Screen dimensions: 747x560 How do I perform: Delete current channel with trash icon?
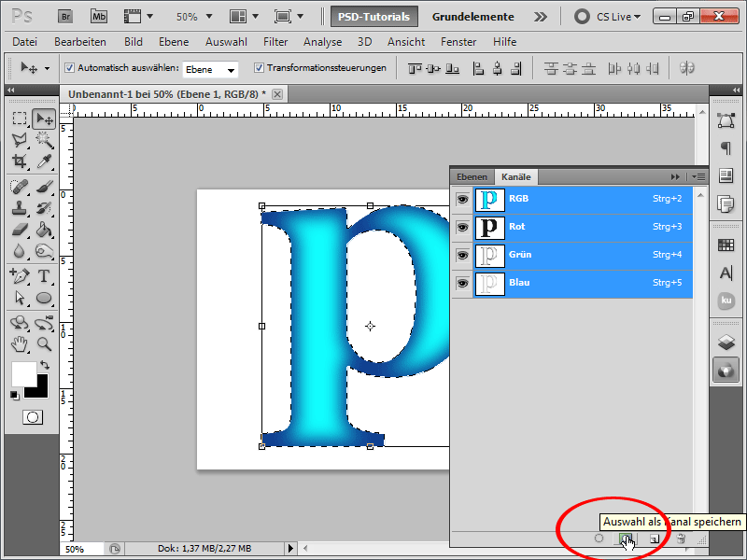coord(682,539)
